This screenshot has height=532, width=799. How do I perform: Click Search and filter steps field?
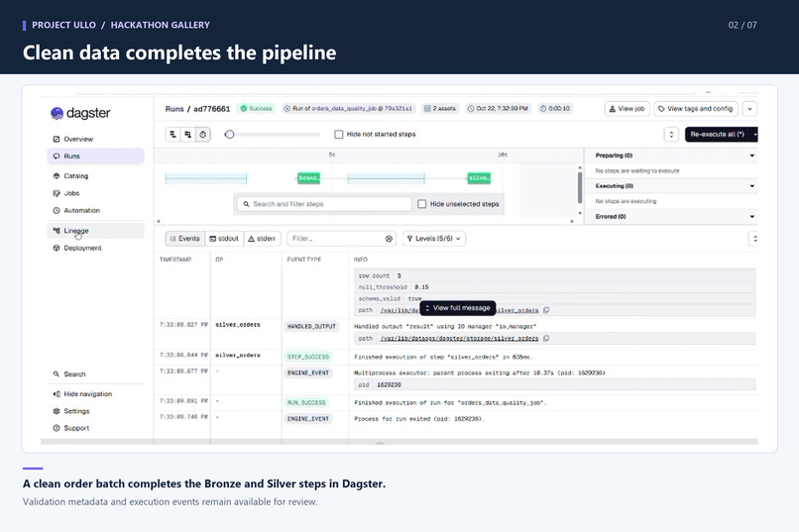[x=324, y=204]
